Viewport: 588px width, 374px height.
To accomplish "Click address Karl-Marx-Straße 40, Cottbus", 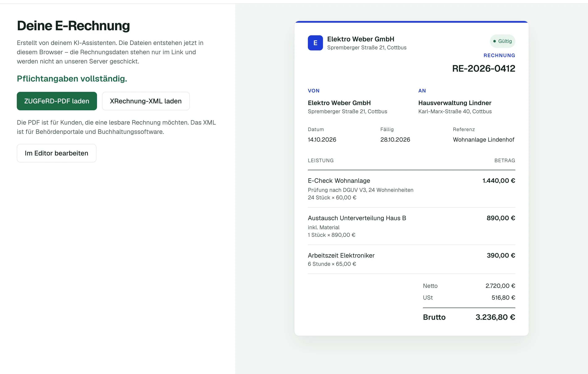I will 455,111.
